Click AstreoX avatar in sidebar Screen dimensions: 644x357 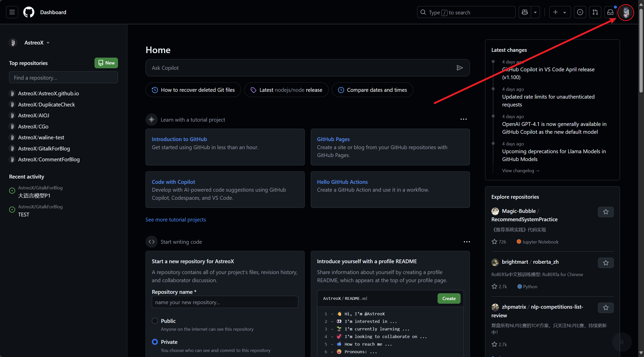pos(13,42)
